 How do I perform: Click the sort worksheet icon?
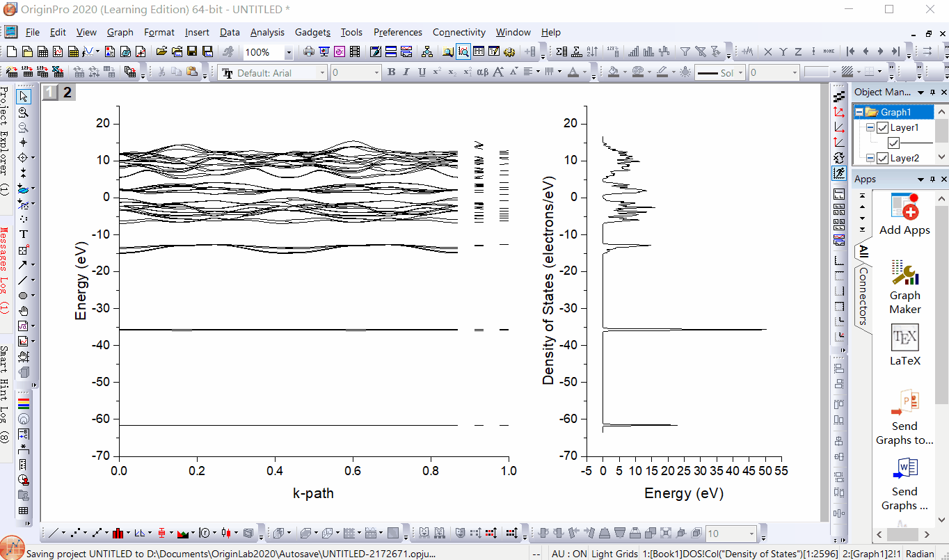pyautogui.click(x=592, y=51)
